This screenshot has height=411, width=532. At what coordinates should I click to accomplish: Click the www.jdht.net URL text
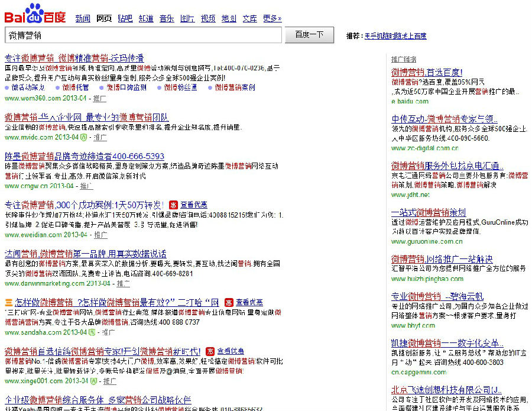[x=411, y=195]
